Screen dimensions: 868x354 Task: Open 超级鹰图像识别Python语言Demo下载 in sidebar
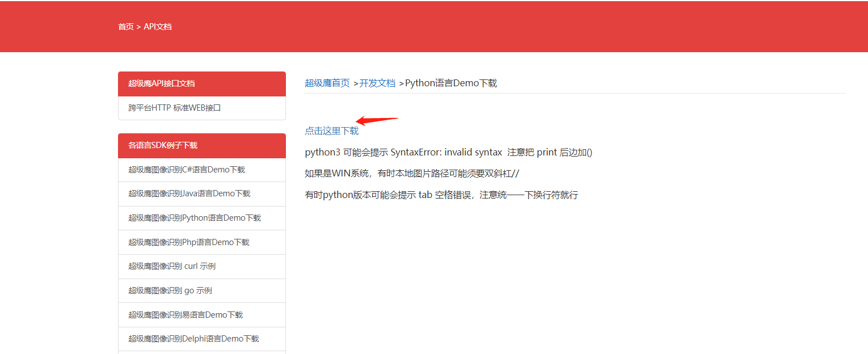[x=202, y=218]
